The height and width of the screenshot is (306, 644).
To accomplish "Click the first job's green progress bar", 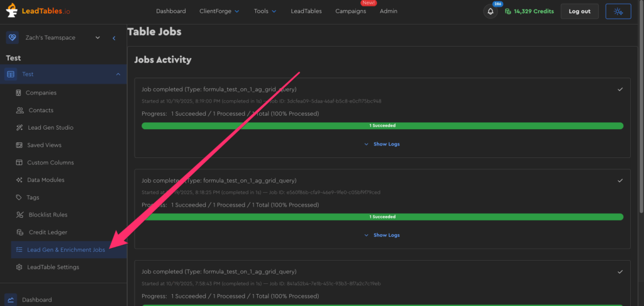I will [x=382, y=126].
